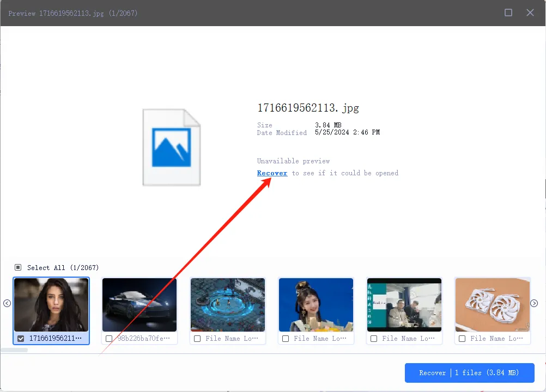
Task: Select the game scene thumbnail
Action: pos(228,304)
